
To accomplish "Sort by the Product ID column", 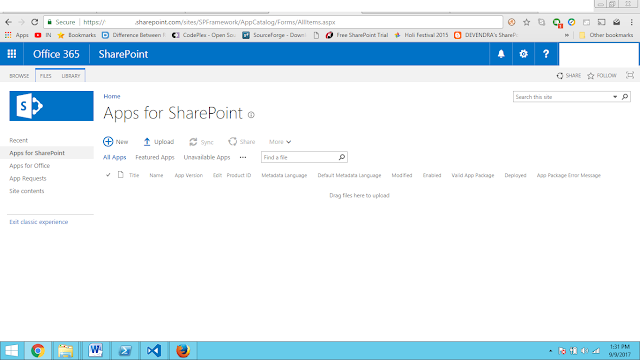I will click(x=239, y=175).
